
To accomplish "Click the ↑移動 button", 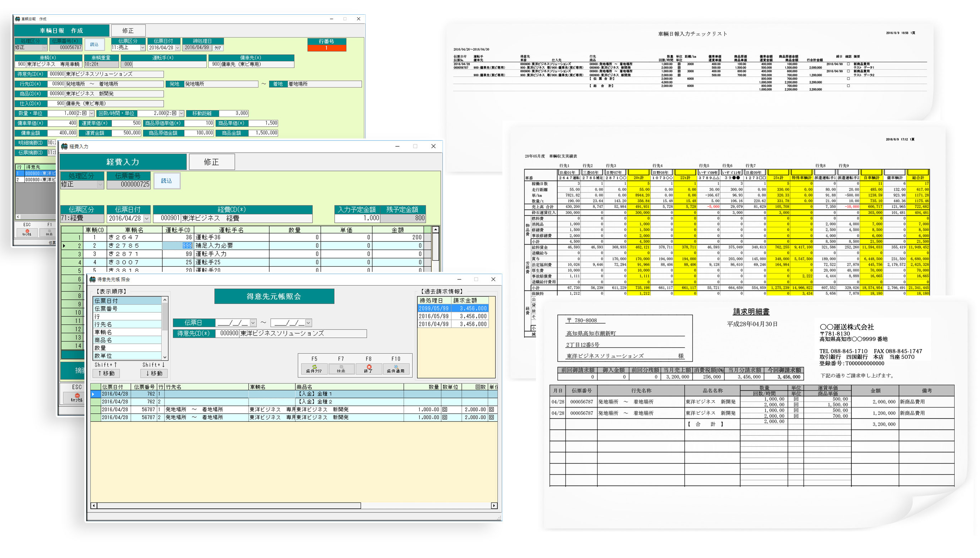I will (x=106, y=373).
